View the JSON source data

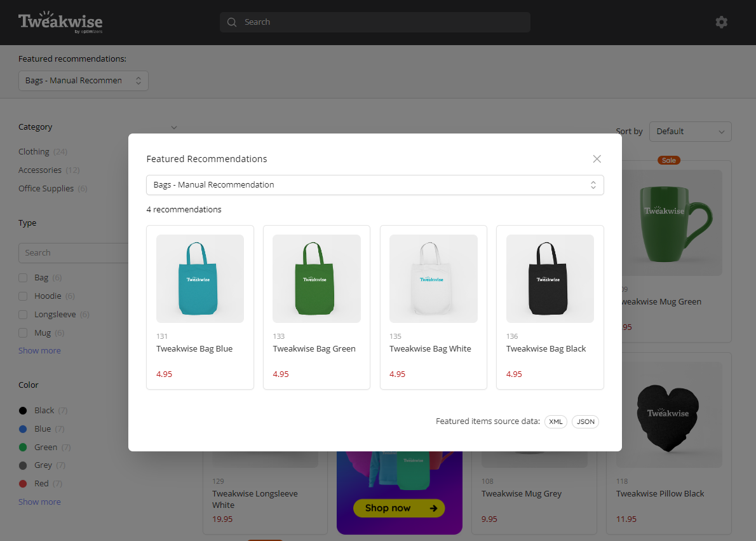coord(585,421)
